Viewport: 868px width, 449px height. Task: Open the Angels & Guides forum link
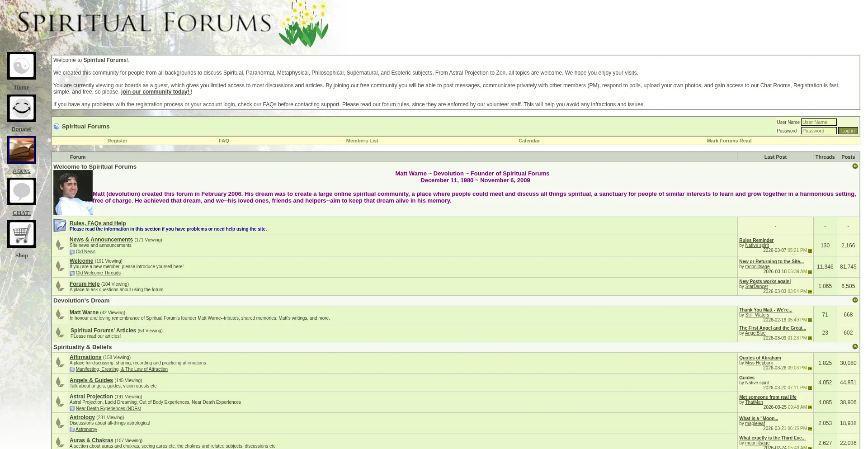click(x=91, y=380)
